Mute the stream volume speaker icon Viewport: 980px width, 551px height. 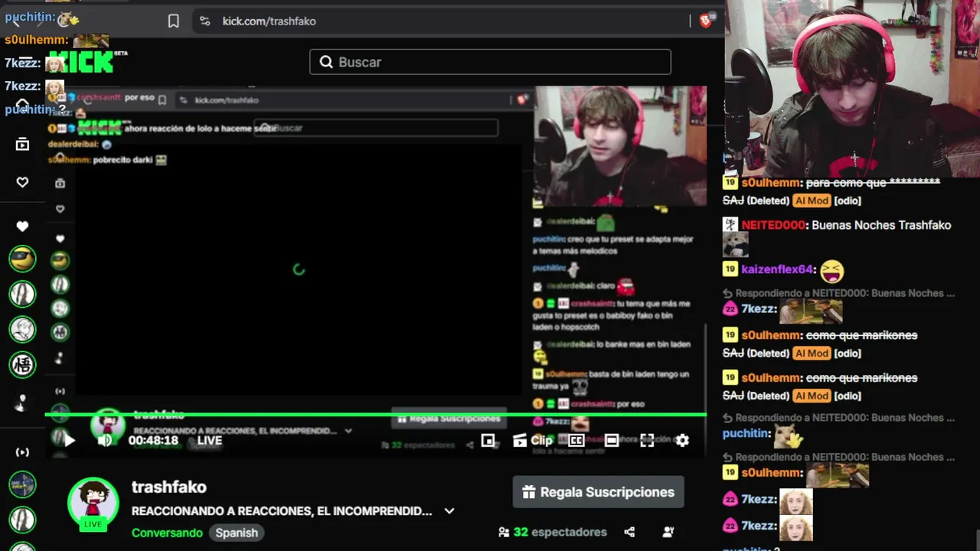[106, 440]
